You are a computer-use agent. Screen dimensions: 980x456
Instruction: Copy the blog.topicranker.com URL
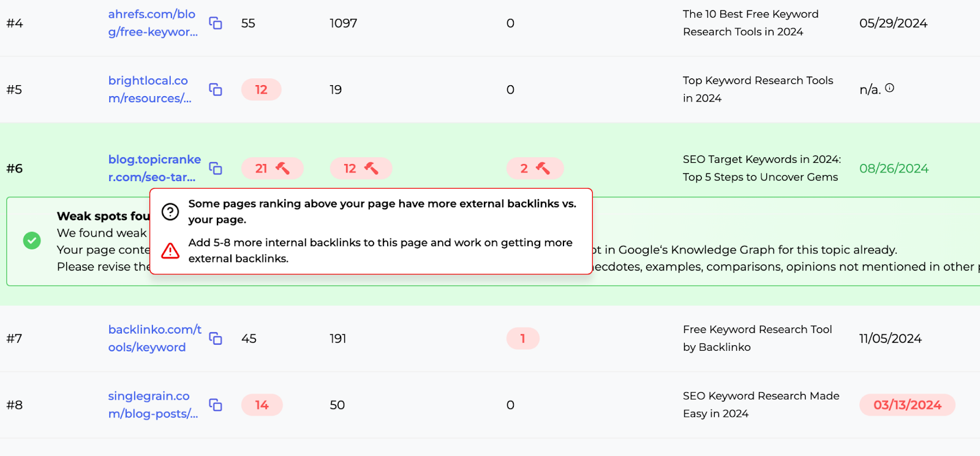tap(216, 168)
